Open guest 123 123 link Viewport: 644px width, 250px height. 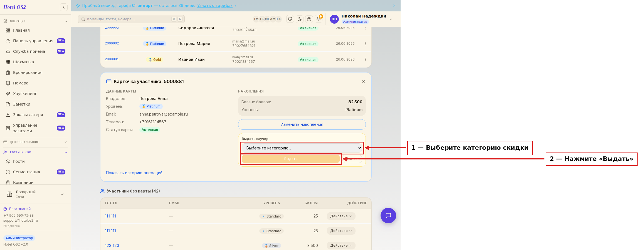point(112,246)
